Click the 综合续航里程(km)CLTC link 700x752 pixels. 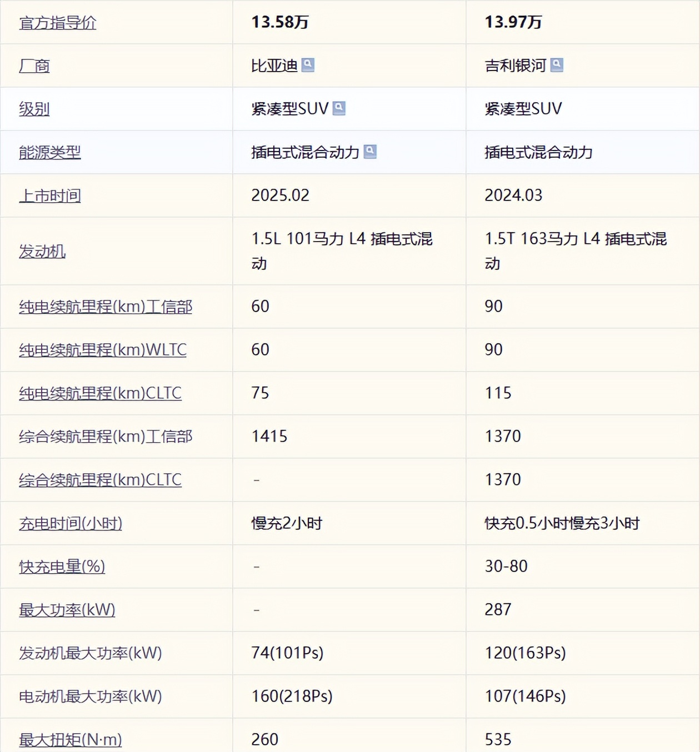point(100,480)
